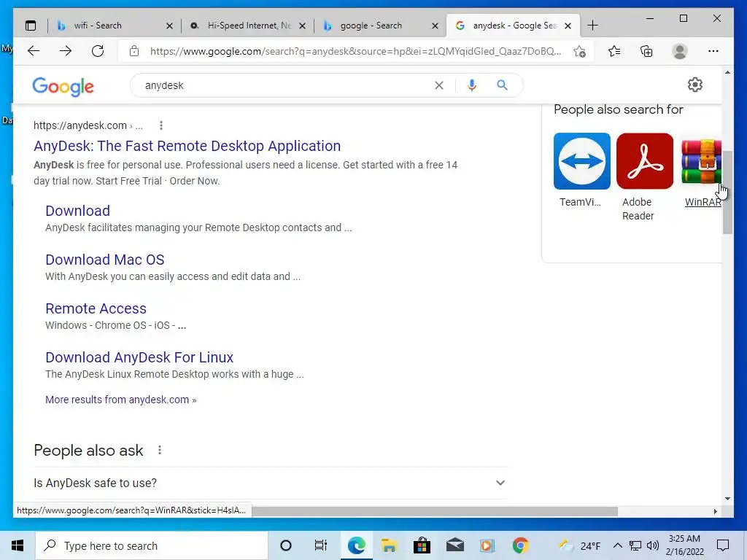This screenshot has height=560, width=747.
Task: Click the horizontal scrollbar right arrow
Action: point(715,511)
